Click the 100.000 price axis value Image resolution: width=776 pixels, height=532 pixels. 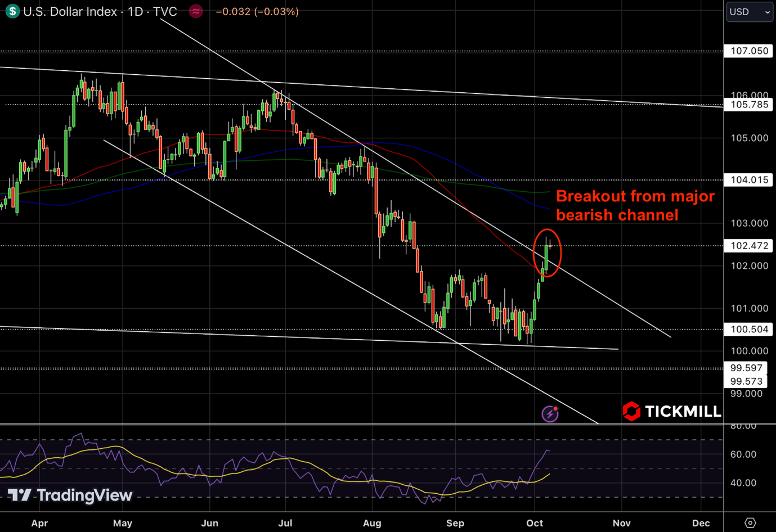[x=749, y=351]
